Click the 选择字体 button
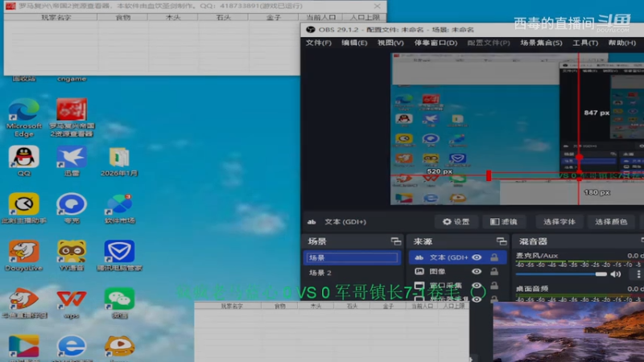 click(559, 222)
